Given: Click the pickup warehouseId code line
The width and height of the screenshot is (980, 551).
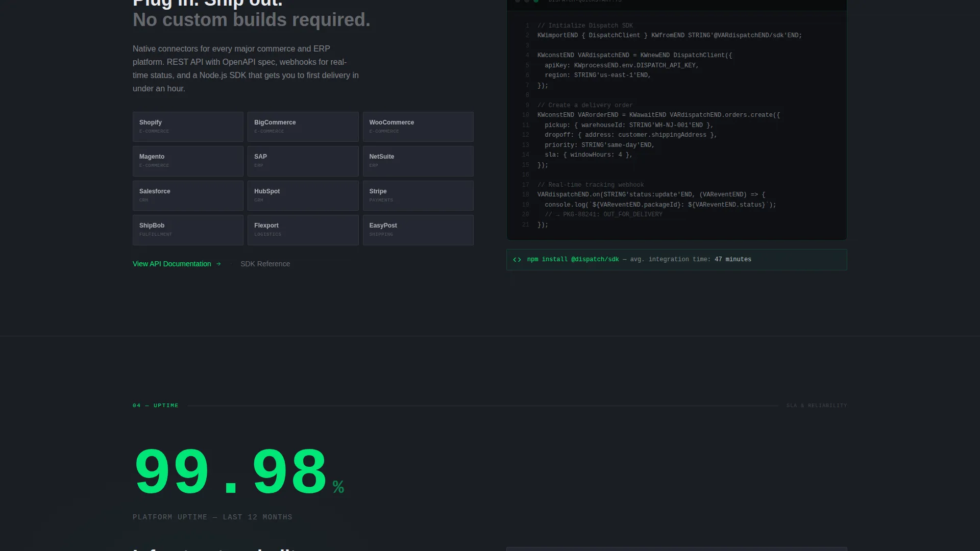Looking at the screenshot, I should 629,125.
